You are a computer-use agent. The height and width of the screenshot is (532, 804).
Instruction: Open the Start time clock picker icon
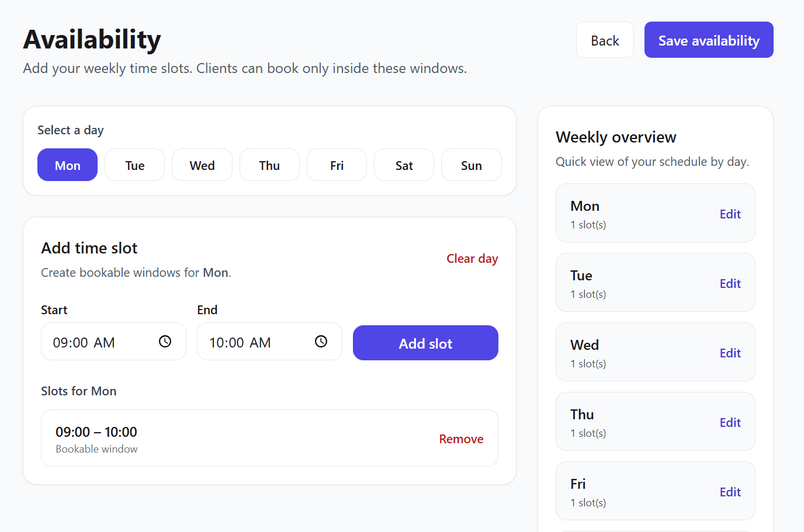click(165, 342)
